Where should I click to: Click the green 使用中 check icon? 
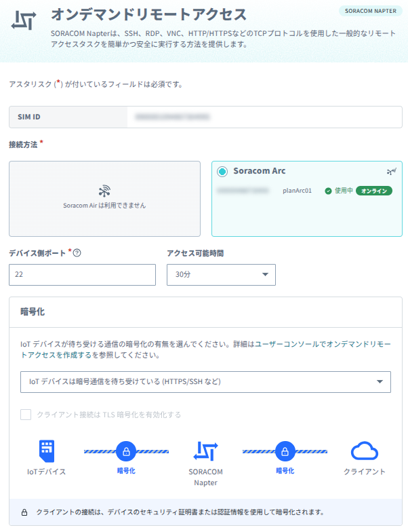coord(328,191)
